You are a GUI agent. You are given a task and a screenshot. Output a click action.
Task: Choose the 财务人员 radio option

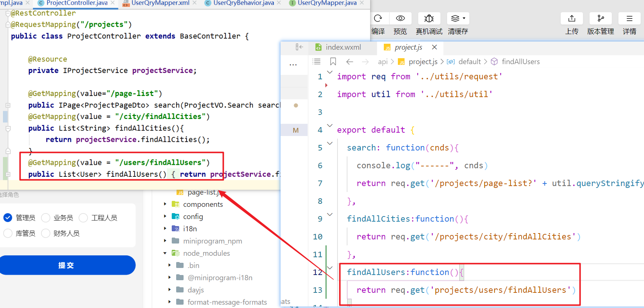[x=46, y=233]
